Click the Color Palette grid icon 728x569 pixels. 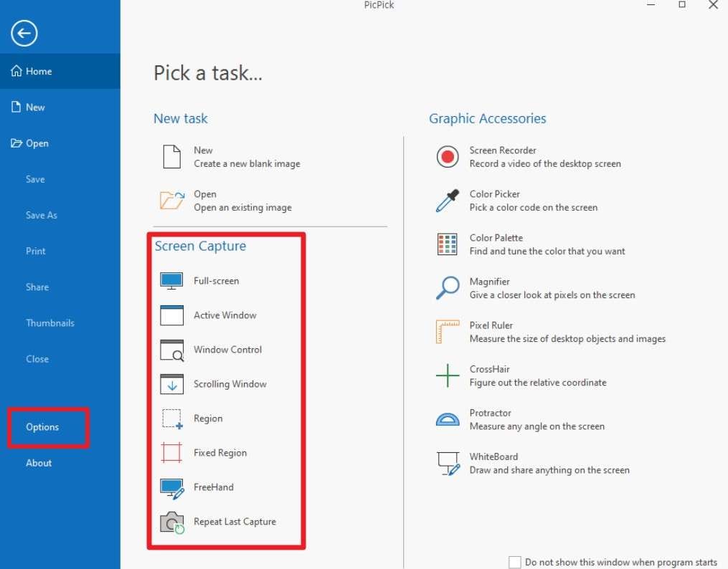coord(448,244)
